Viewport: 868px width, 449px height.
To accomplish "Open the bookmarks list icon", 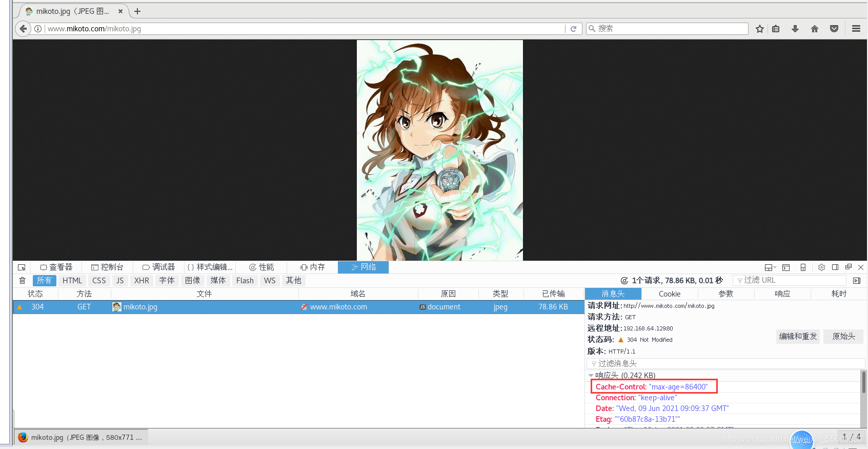I will click(x=776, y=29).
